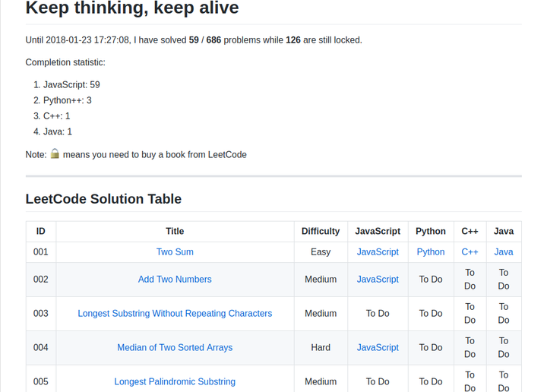Click the 'JavaScript: 59' list item

point(71,85)
